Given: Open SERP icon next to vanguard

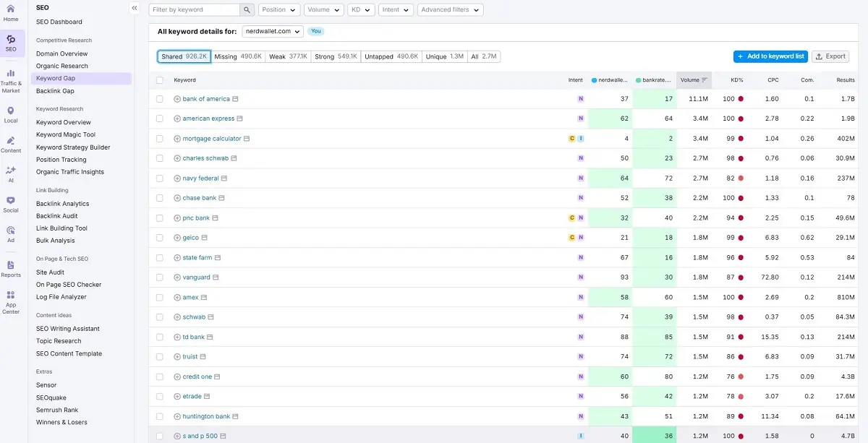Looking at the screenshot, I should click(216, 278).
